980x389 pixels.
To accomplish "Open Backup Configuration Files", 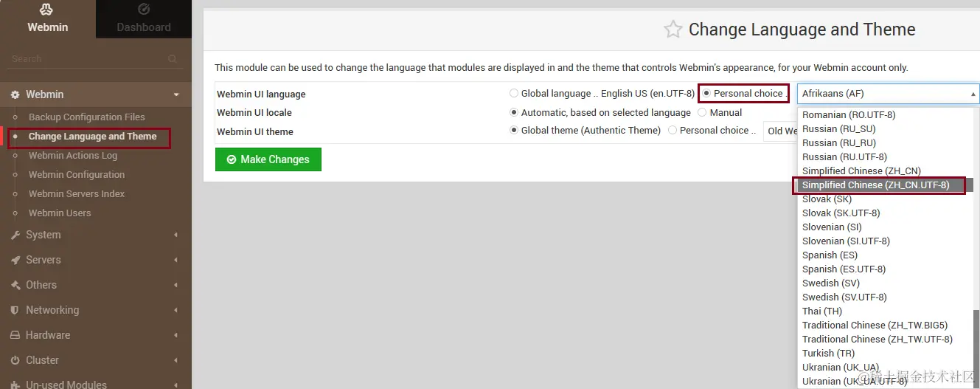I will click(x=87, y=117).
